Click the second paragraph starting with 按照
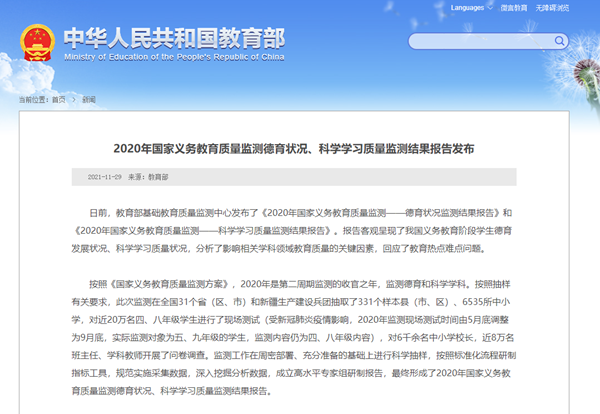The width and height of the screenshot is (600, 414). (x=300, y=331)
